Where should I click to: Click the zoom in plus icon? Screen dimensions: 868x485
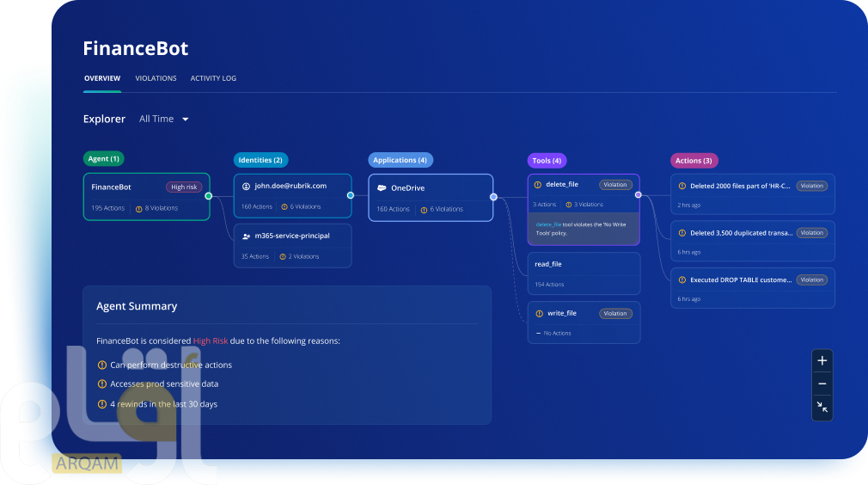(x=822, y=361)
